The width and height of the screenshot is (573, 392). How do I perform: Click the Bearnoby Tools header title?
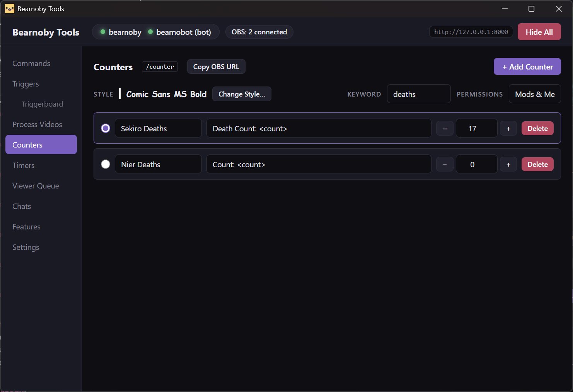click(x=46, y=32)
